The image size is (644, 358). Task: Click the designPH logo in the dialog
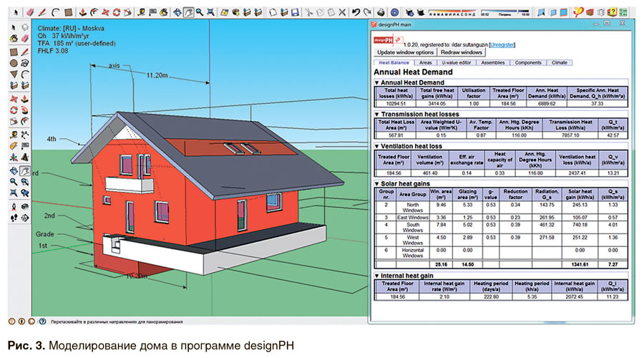[x=387, y=40]
